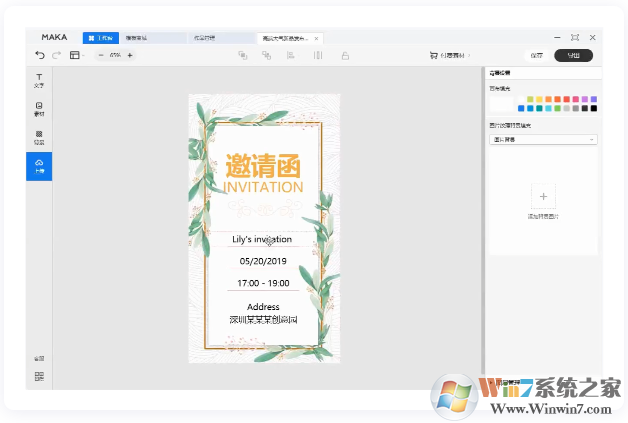
Task: Open the Background (背景) panel in sidebar
Action: 39,137
